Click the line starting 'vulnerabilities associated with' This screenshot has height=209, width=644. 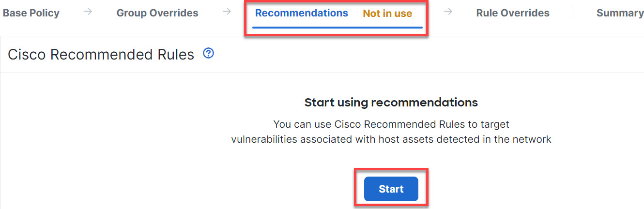pyautogui.click(x=391, y=139)
